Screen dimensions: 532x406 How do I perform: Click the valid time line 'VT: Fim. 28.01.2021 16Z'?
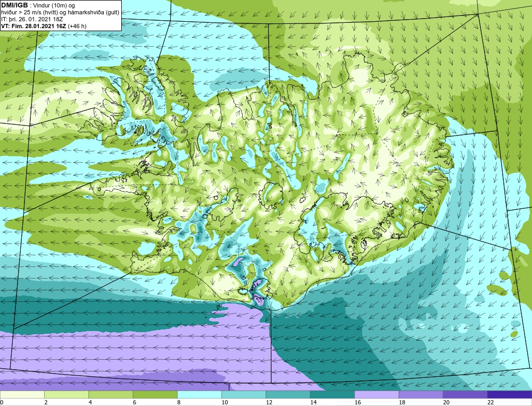tap(34, 26)
